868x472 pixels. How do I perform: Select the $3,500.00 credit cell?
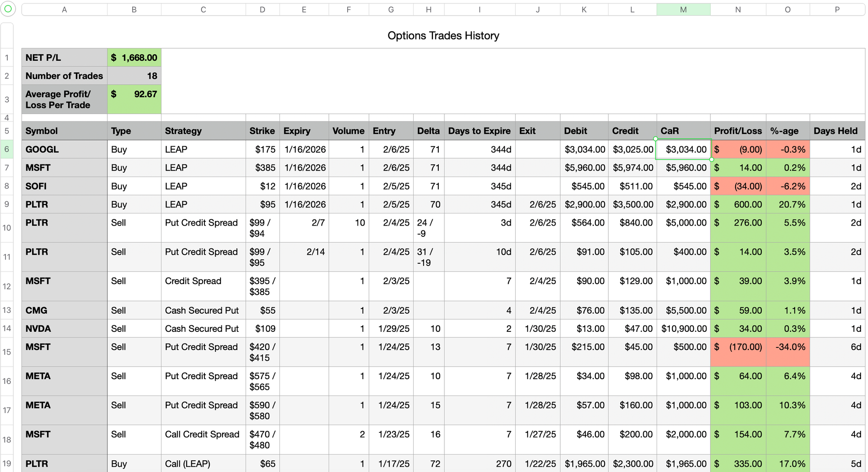632,204
